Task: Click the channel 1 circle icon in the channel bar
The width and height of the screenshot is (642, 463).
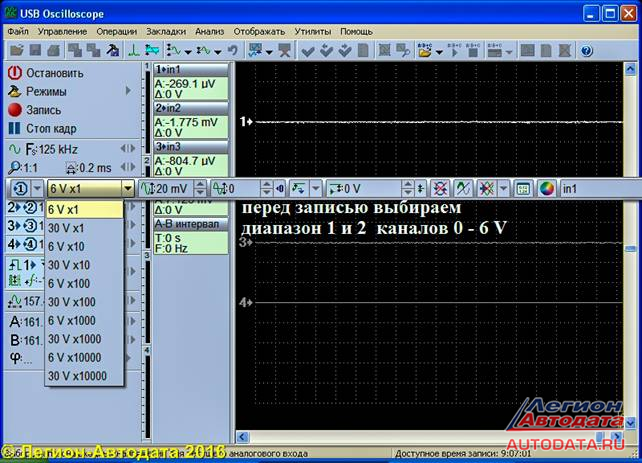Action: [x=20, y=189]
